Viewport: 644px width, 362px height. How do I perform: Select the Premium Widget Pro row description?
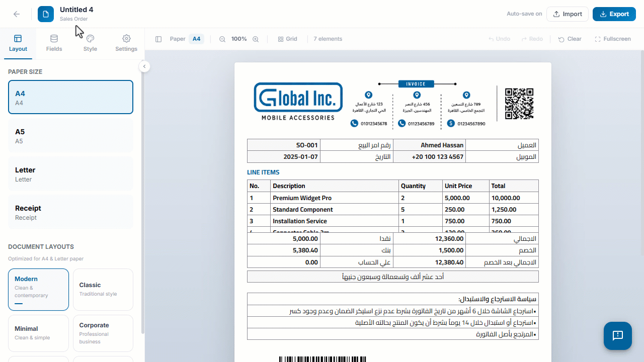pyautogui.click(x=335, y=198)
